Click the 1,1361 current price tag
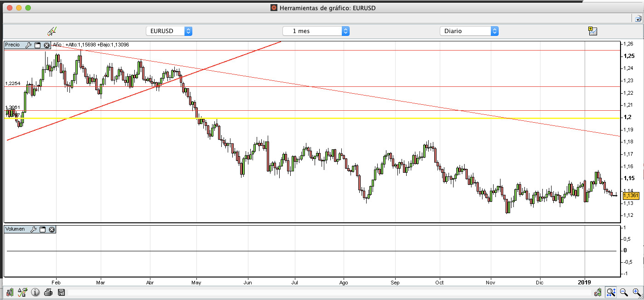The height and width of the screenshot is (300, 644). (x=631, y=195)
